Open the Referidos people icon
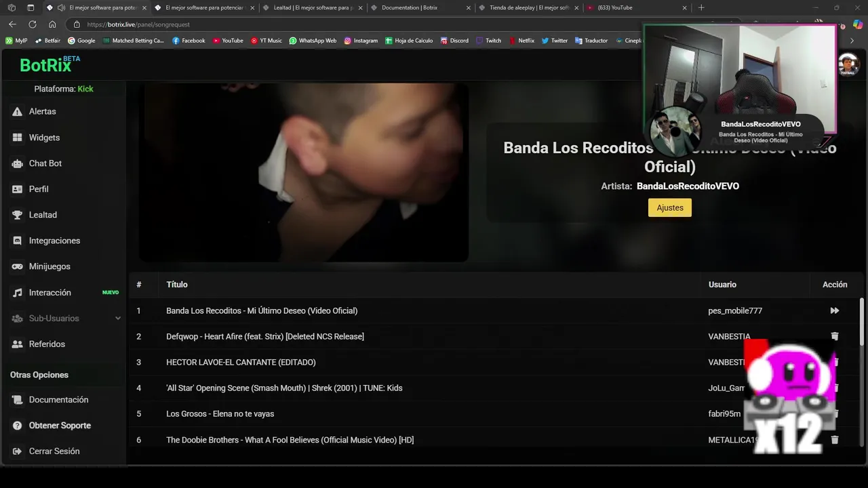This screenshot has height=488, width=868. (x=17, y=344)
